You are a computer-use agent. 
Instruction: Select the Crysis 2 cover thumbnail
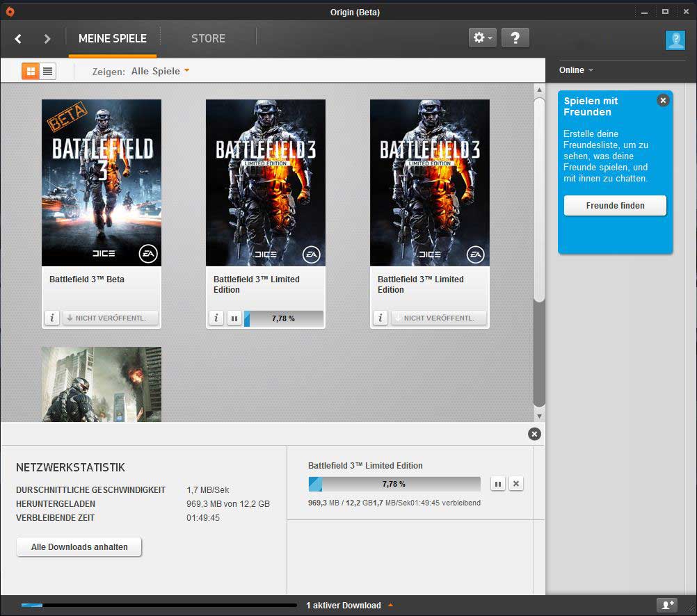pyautogui.click(x=102, y=384)
